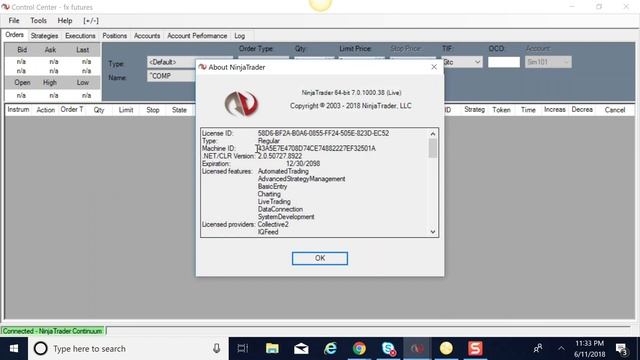
Task: Click the Token column header
Action: tap(501, 110)
